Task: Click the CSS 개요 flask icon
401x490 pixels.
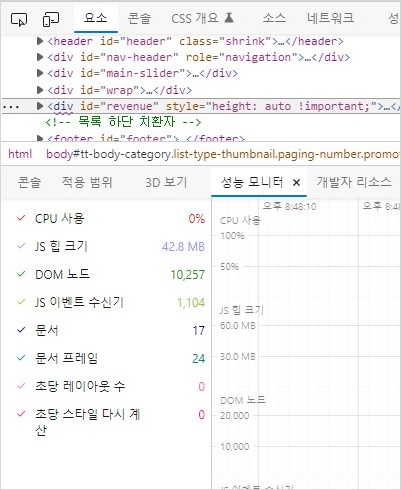Action: (229, 18)
